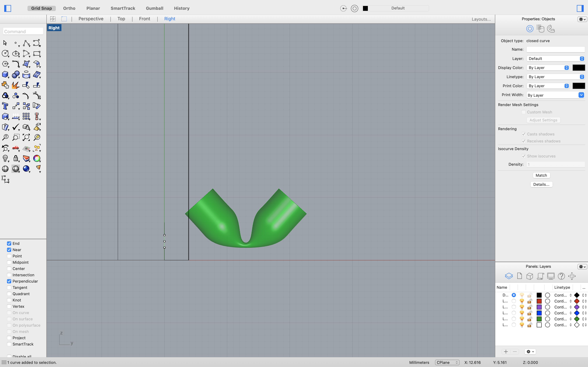
Task: Click the Details... button
Action: [x=541, y=184]
